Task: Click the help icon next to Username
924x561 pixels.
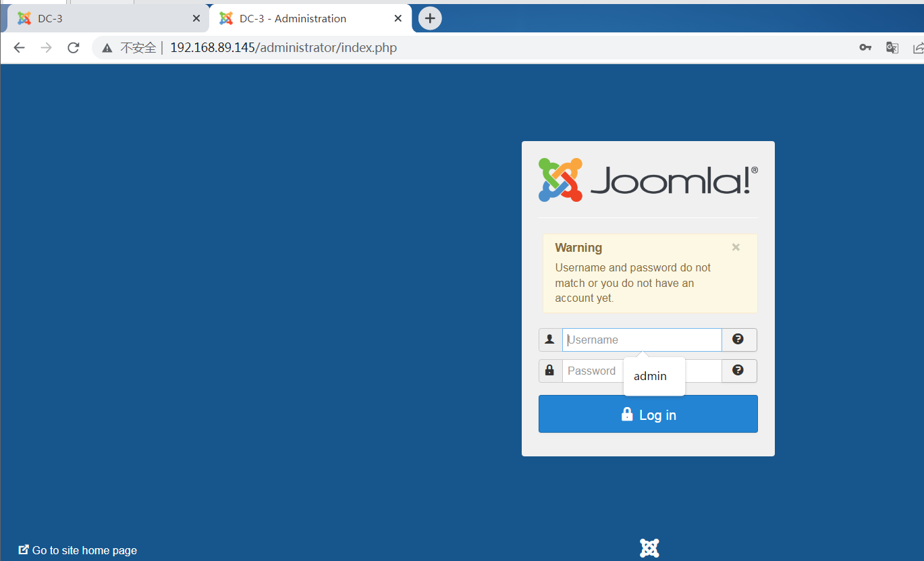Action: [738, 340]
